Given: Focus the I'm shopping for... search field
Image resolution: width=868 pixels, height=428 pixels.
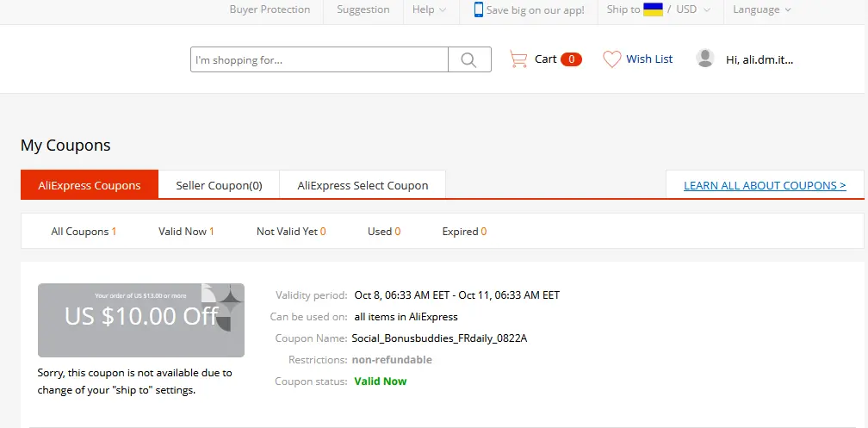Looking at the screenshot, I should pos(319,59).
